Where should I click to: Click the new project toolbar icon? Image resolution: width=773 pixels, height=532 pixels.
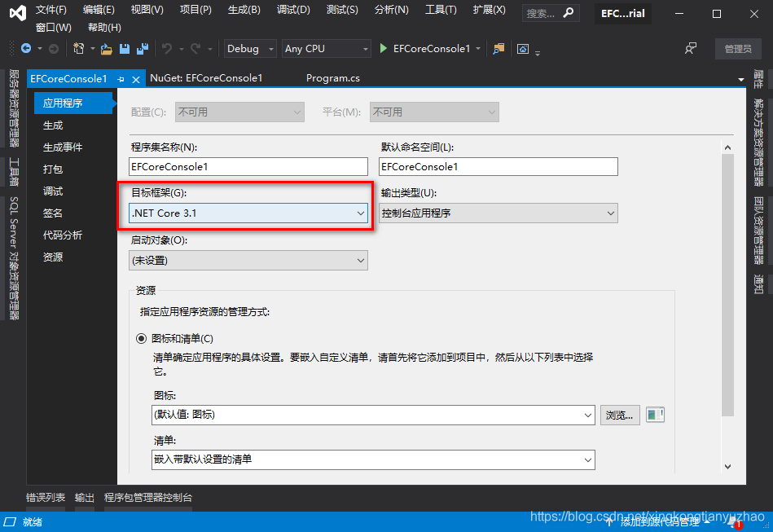tap(78, 48)
